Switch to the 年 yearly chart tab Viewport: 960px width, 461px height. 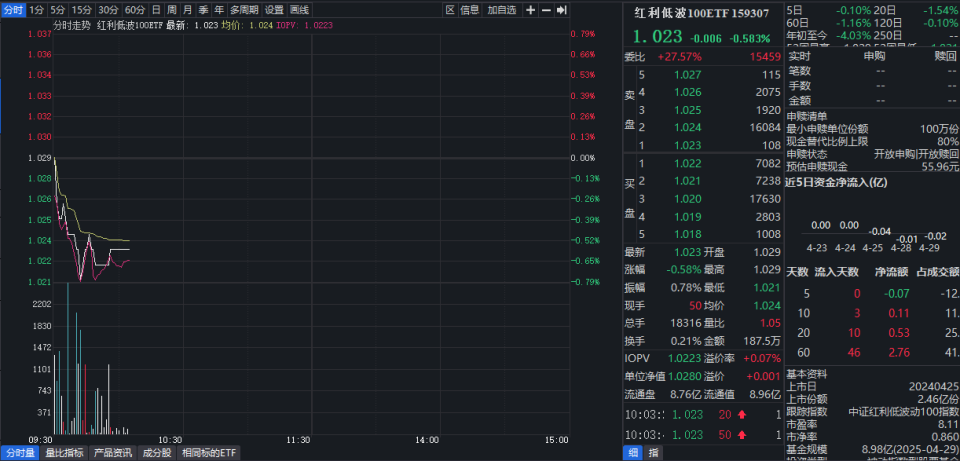pyautogui.click(x=219, y=10)
